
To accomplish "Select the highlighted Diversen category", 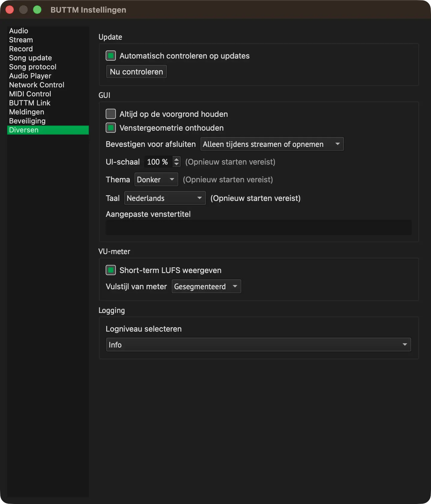I will (x=48, y=130).
